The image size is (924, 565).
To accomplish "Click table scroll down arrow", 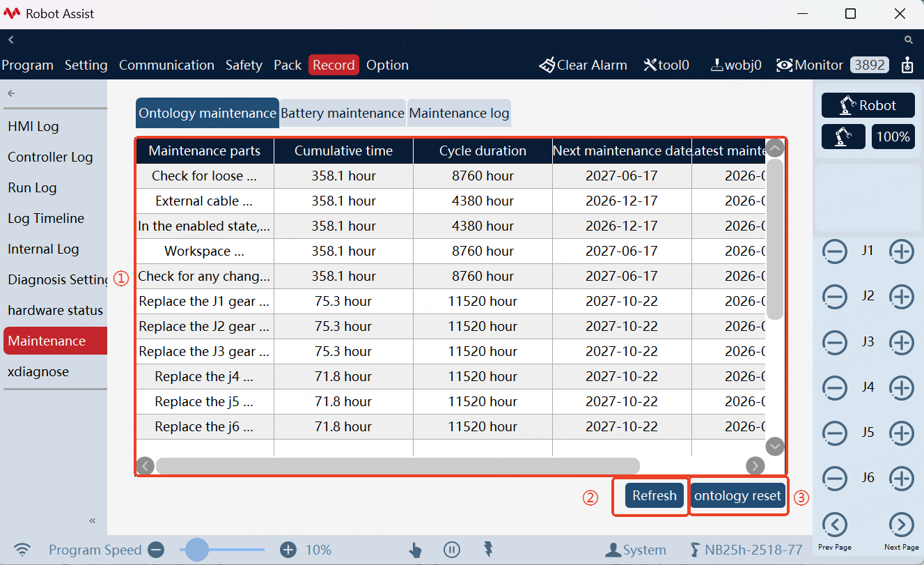I will point(775,446).
